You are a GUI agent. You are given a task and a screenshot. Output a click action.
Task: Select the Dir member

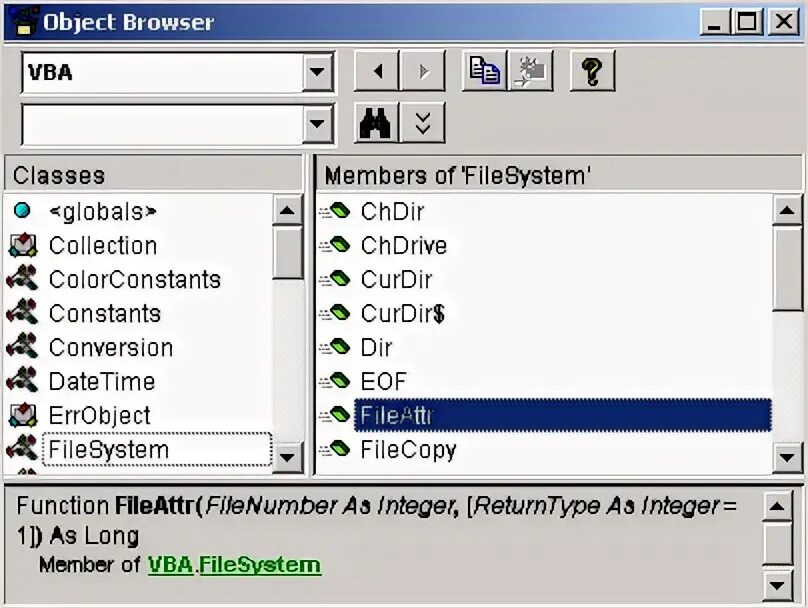[376, 348]
